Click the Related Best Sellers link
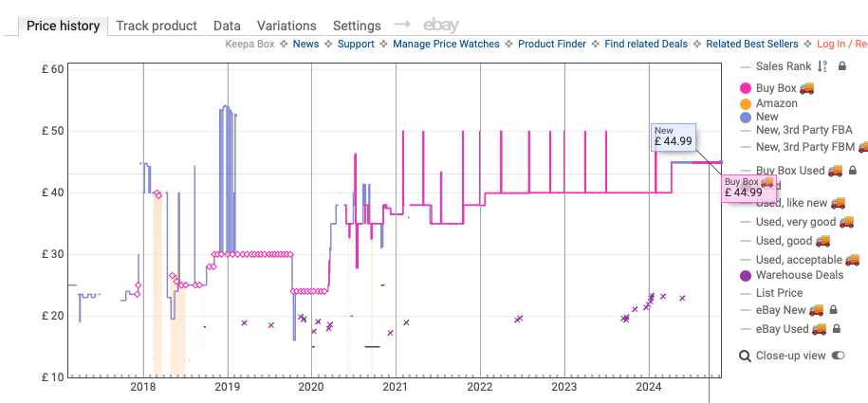This screenshot has width=868, height=403. coord(751,44)
